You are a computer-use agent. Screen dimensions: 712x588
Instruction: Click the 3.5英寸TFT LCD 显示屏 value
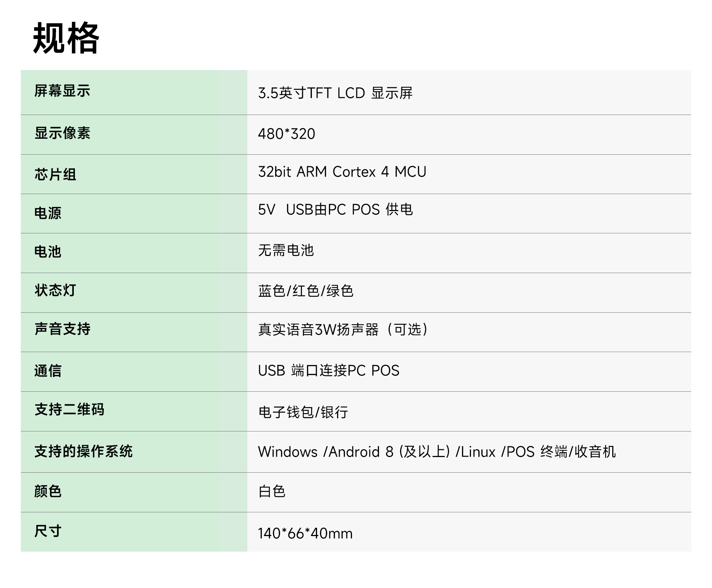pyautogui.click(x=335, y=93)
